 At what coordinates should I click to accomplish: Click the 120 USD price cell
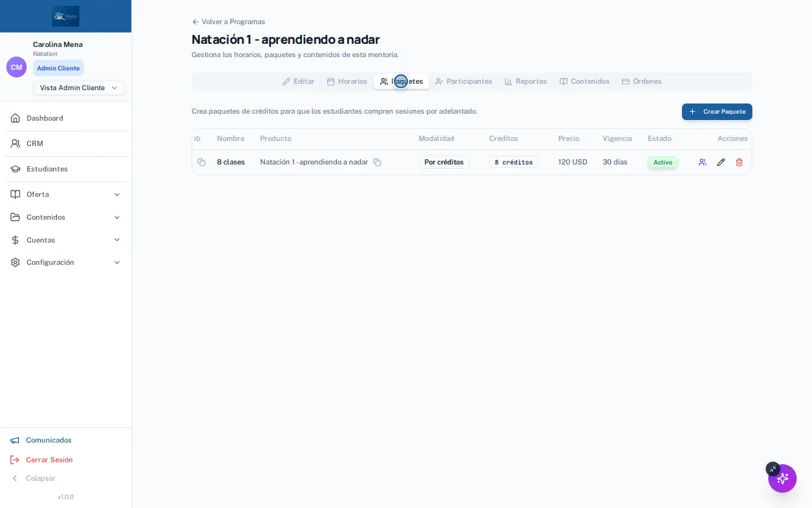pos(573,163)
